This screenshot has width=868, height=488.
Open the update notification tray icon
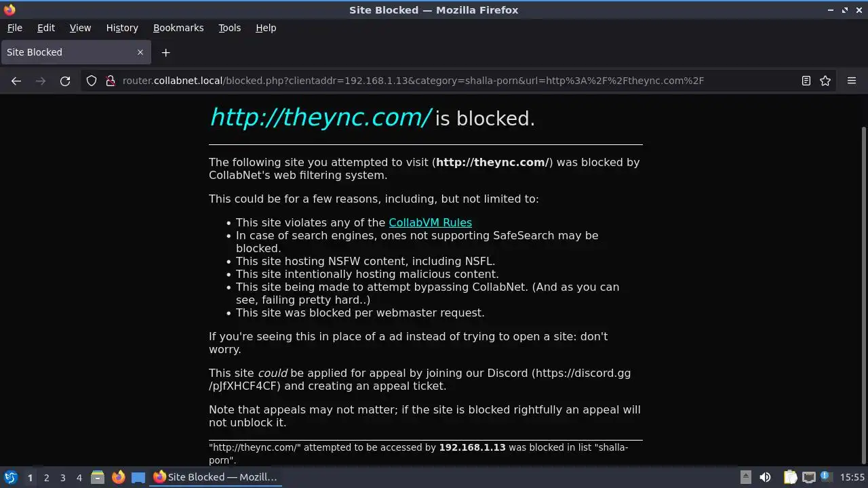pos(826,477)
